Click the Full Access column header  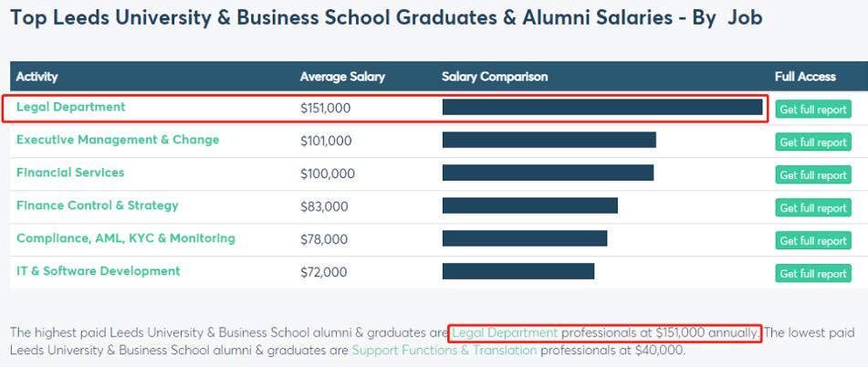[805, 78]
